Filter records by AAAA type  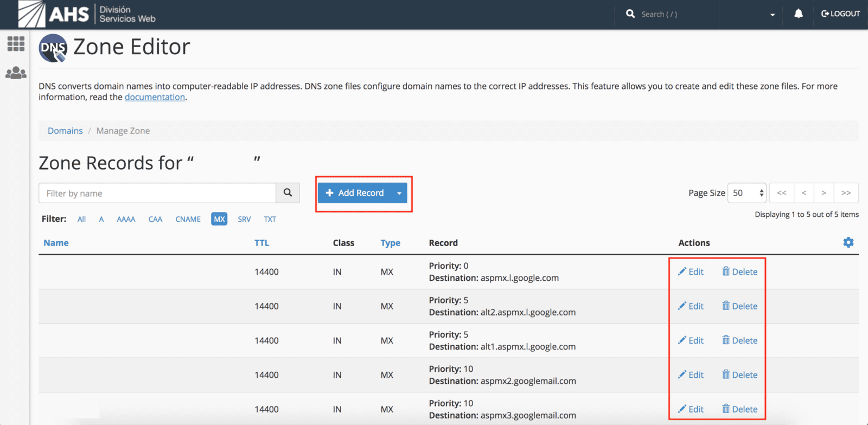point(126,219)
